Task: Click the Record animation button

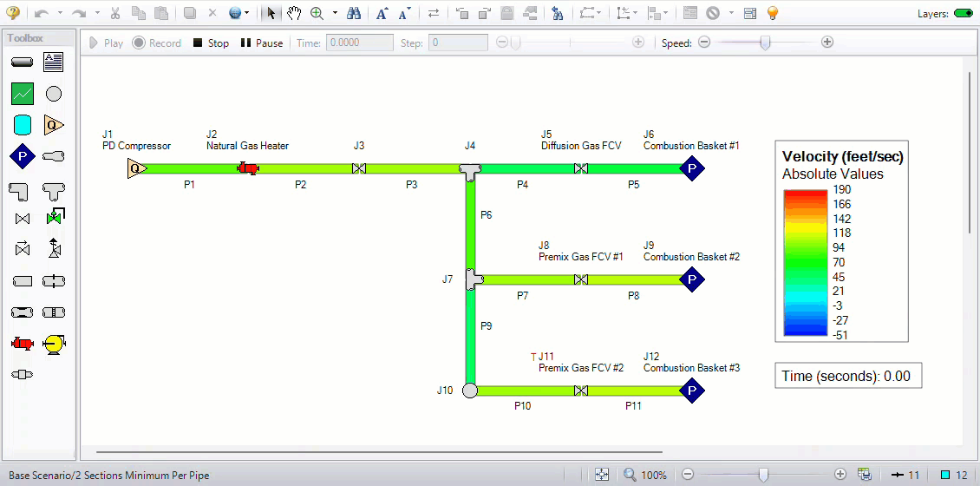Action: 157,43
